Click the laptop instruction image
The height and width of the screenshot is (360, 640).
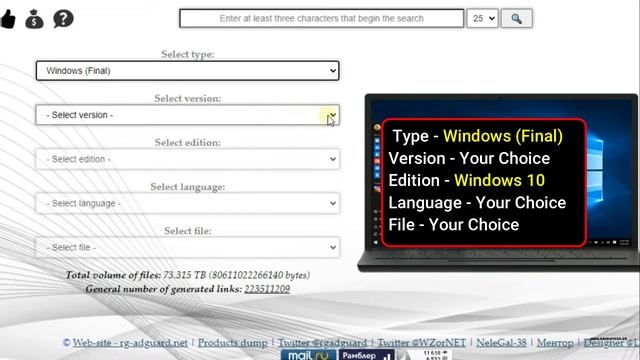tap(498, 182)
